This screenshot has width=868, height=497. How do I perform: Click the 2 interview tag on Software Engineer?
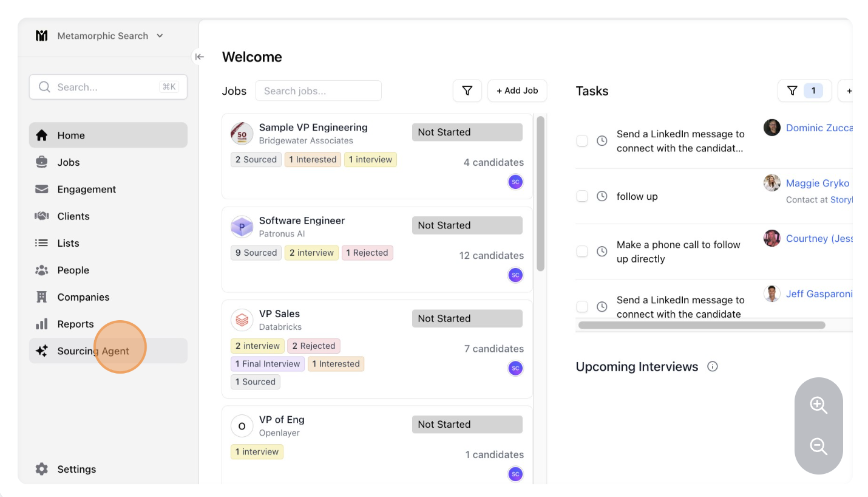tap(311, 253)
